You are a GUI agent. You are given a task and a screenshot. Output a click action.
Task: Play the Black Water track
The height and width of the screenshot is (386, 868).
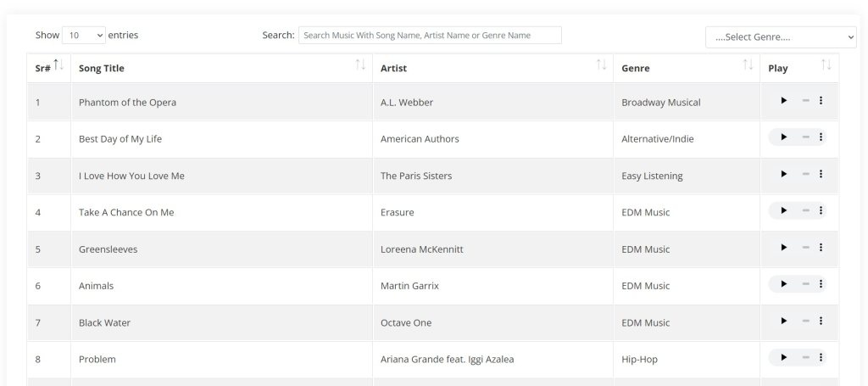[x=783, y=321]
